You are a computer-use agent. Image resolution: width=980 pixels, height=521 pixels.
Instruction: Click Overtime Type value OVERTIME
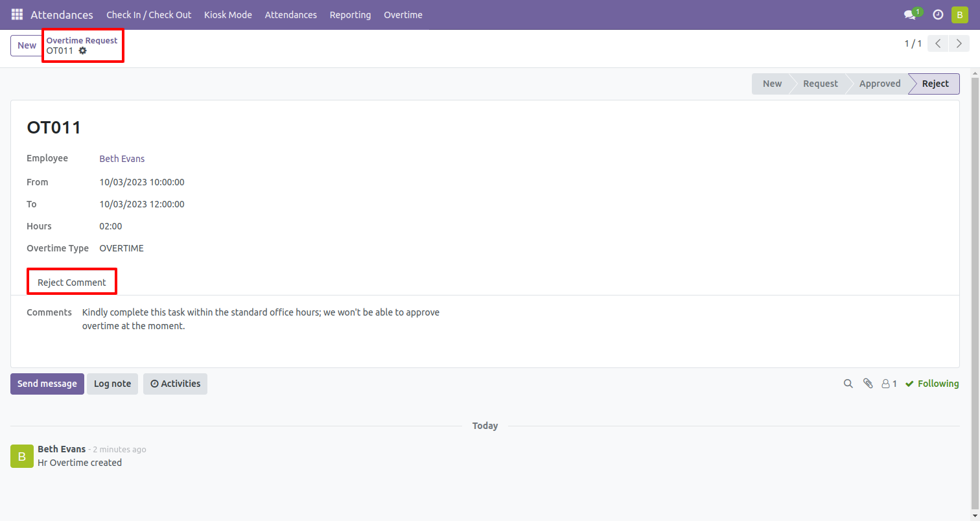(x=121, y=248)
